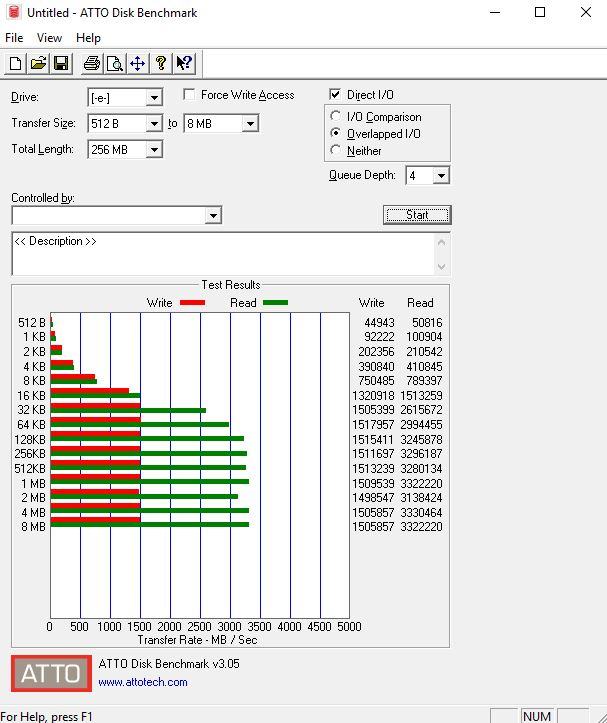
Task: Click the New file toolbar icon
Action: (15, 63)
